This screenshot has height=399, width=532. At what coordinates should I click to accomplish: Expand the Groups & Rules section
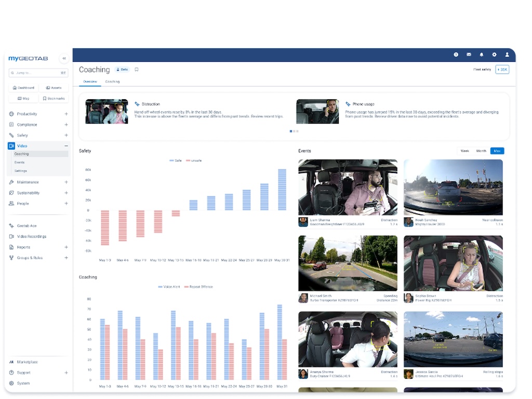66,258
